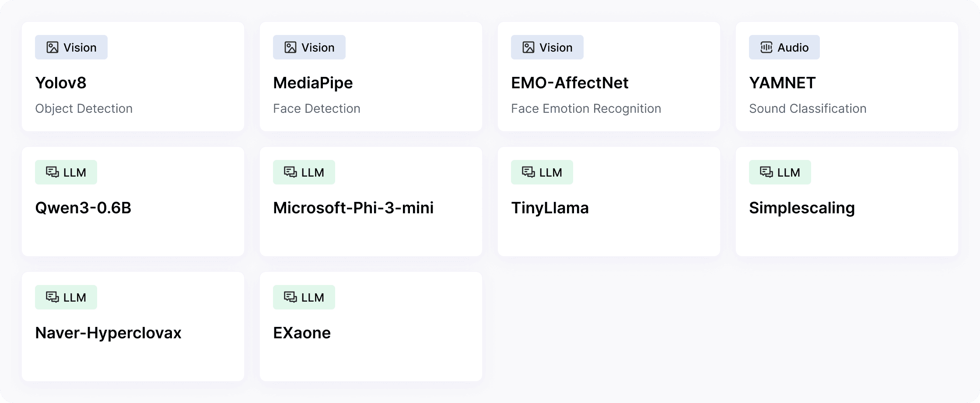Viewport: 980px width, 403px height.
Task: Click the LLM chat icon on Qwen3-0.6B card
Action: click(52, 172)
